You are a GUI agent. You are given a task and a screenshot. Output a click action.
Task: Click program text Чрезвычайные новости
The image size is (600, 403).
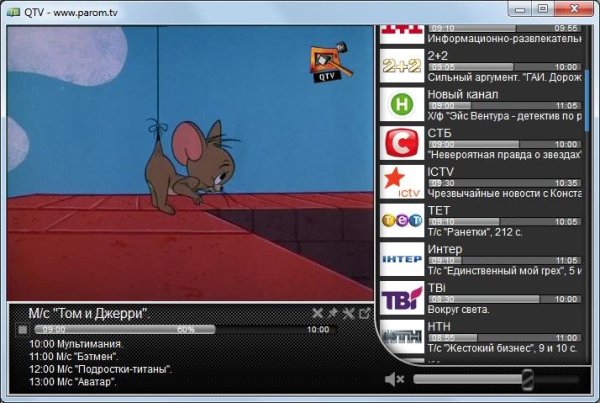pos(505,194)
